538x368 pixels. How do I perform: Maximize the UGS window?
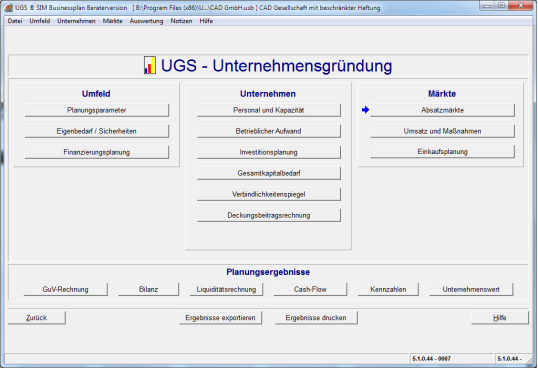(x=501, y=6)
